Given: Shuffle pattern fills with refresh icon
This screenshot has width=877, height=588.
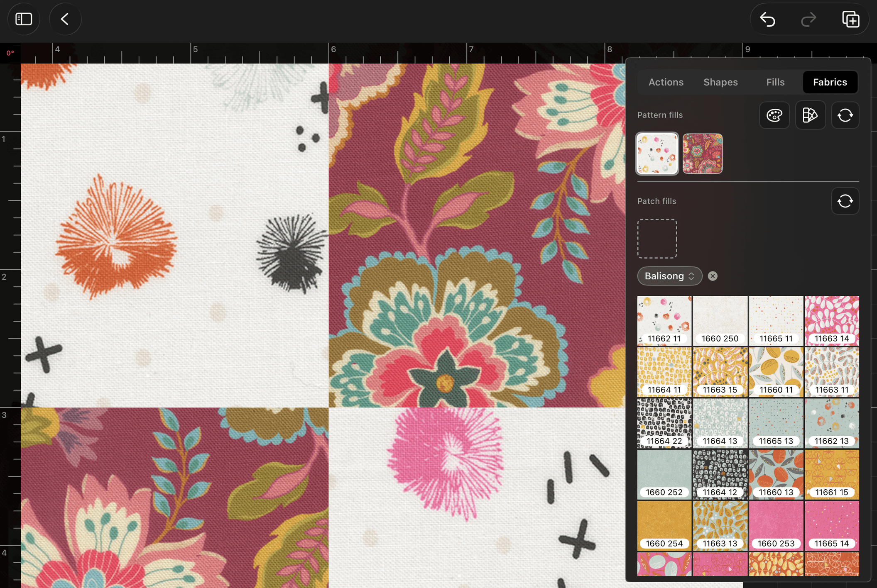Looking at the screenshot, I should click(845, 115).
